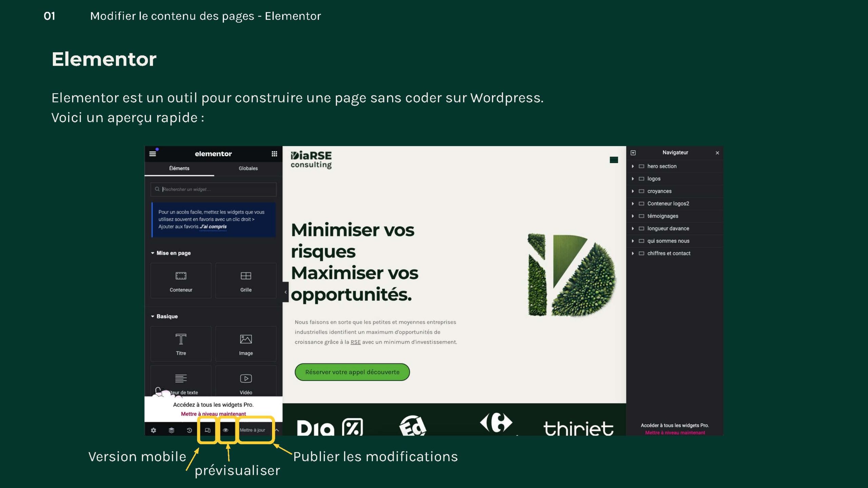The image size is (868, 488).
Task: Click Mettre à jour button
Action: point(253,430)
